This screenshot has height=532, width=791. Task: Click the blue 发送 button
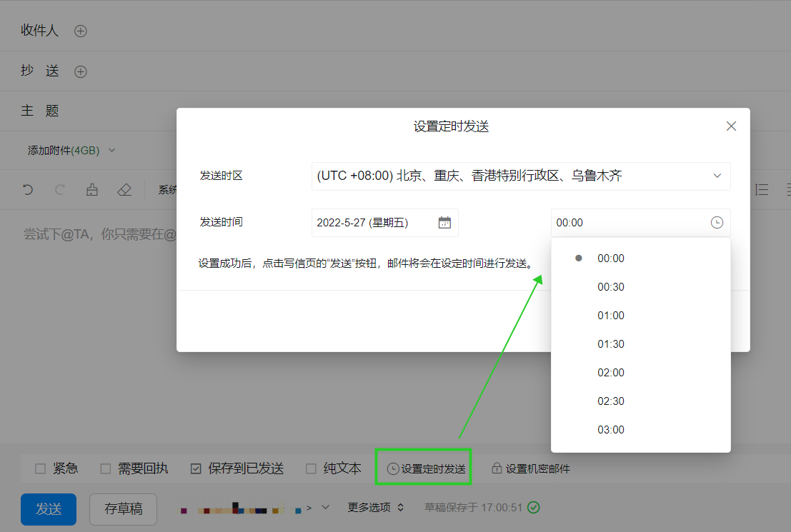49,509
